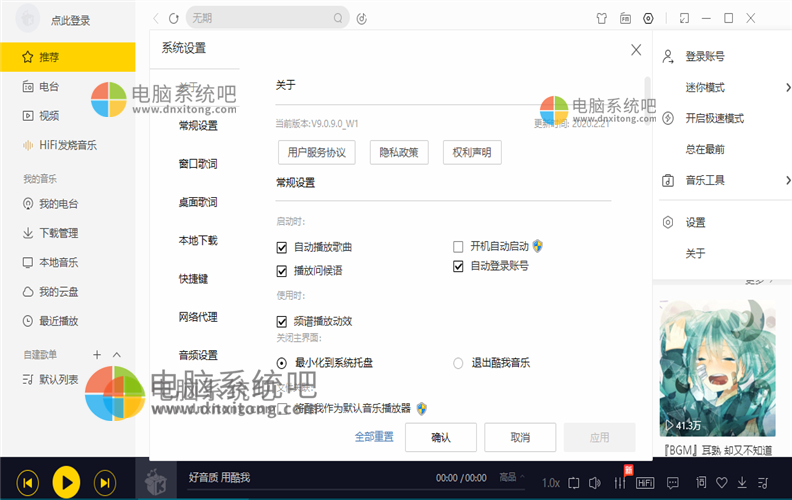Open the 桌面歌词 settings tab
The width and height of the screenshot is (792, 500).
coord(198,202)
